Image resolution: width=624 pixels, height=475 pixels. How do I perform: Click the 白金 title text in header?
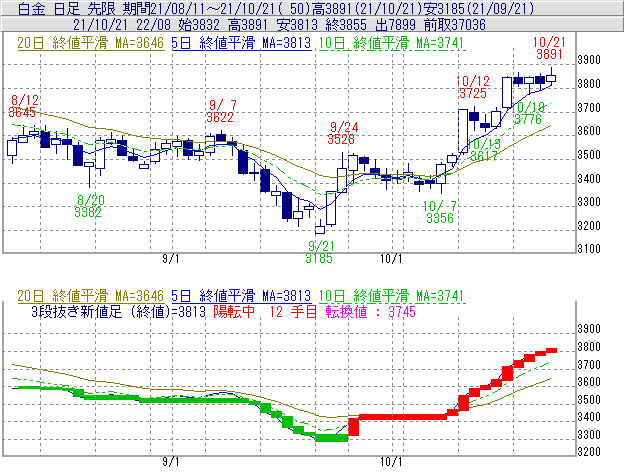click(x=31, y=8)
